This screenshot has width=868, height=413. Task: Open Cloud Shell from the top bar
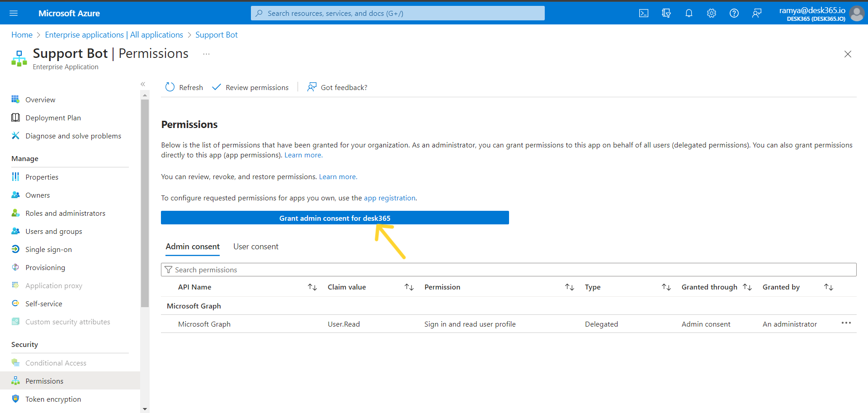(644, 13)
